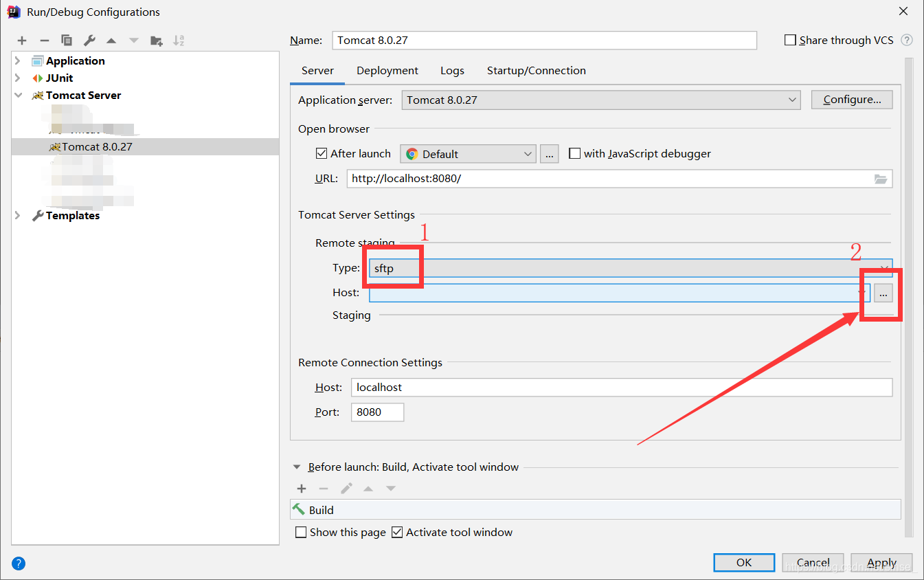Screen dimensions: 924x580
Task: Add new configuration with plus icon
Action: click(x=22, y=41)
